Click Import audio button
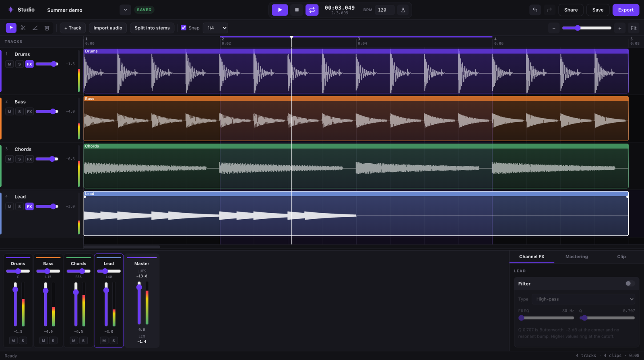This screenshot has width=644, height=360. point(108,28)
